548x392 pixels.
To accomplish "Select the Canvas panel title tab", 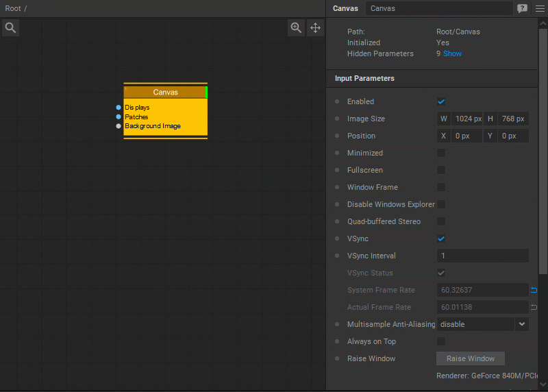I will point(345,8).
